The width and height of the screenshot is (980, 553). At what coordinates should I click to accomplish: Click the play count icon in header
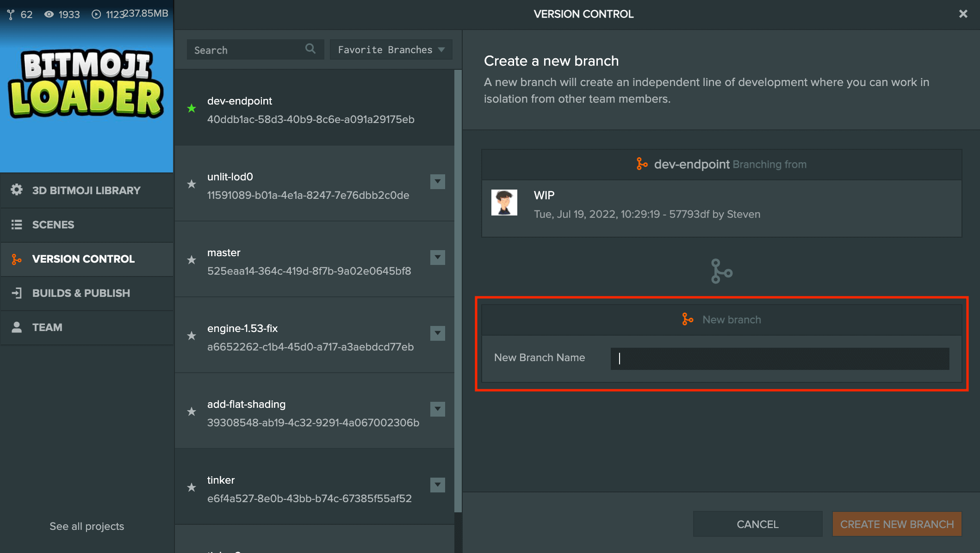[x=96, y=15]
